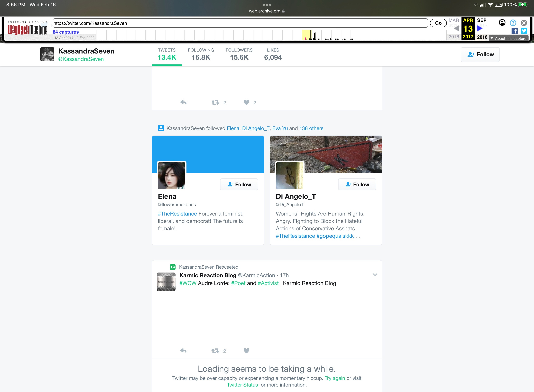534x392 pixels.
Task: Open the 138 others link
Action: point(311,128)
